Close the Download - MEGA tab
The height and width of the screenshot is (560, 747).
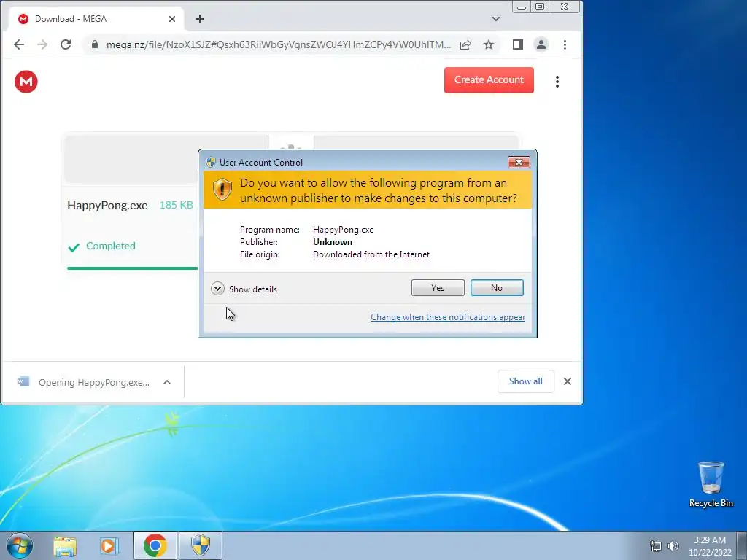coord(172,19)
